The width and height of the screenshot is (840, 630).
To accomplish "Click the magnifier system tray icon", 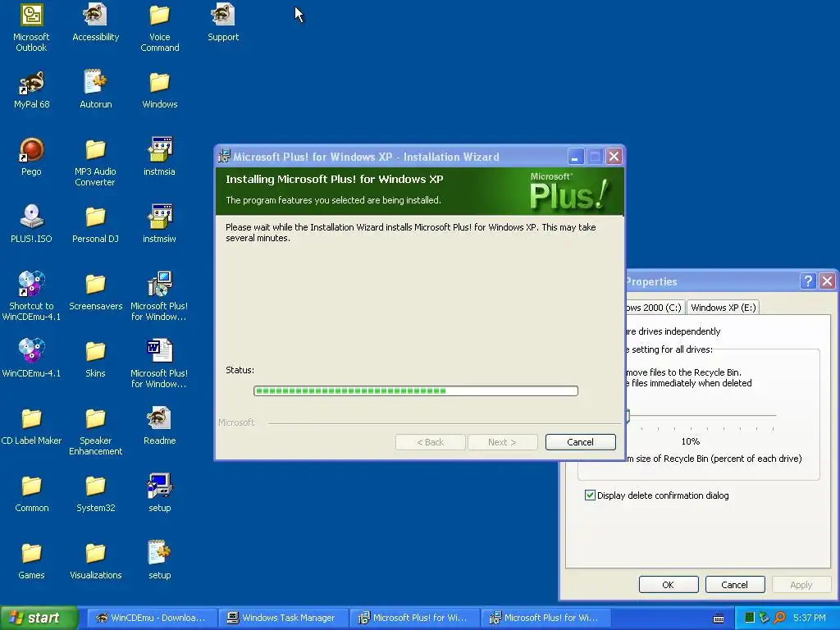I will [779, 618].
